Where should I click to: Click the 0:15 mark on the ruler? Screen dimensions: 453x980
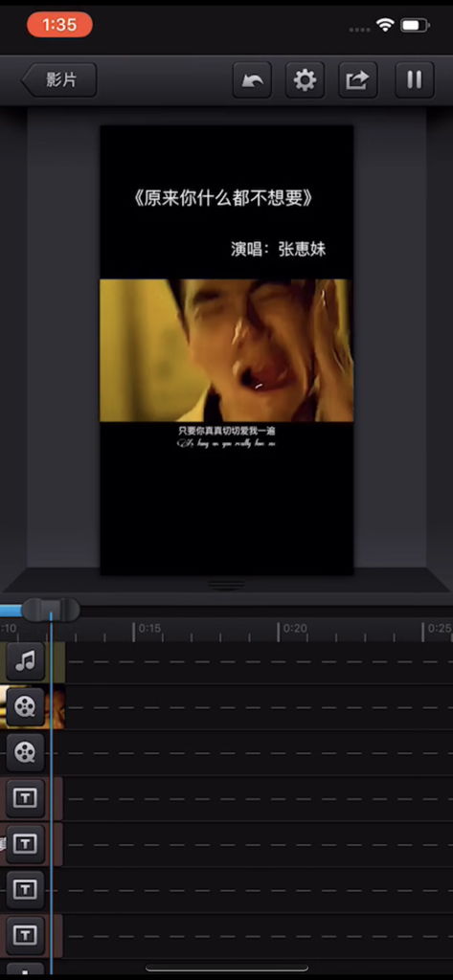(149, 629)
